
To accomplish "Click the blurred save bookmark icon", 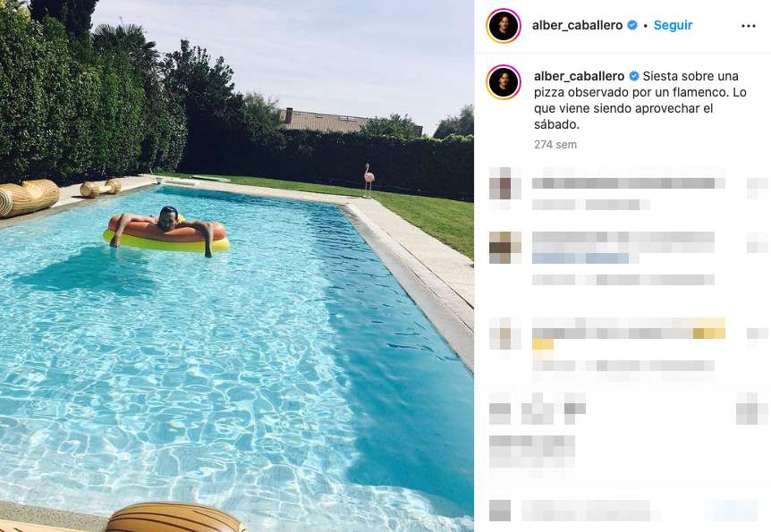I will point(752,409).
